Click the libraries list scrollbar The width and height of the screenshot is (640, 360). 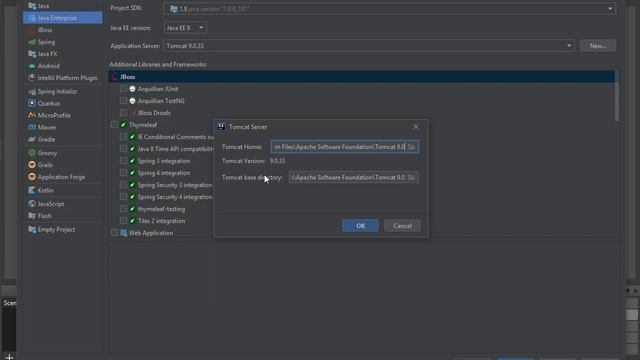click(x=617, y=96)
